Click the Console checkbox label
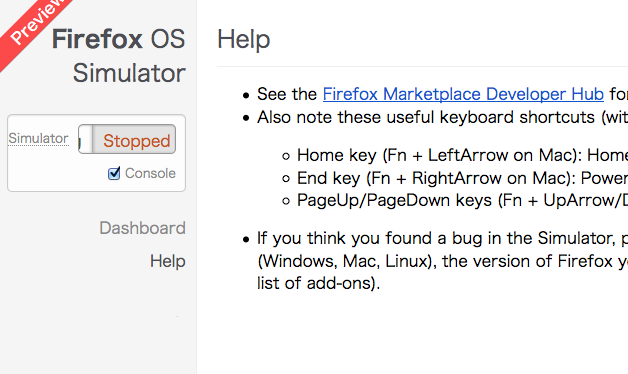This screenshot has height=374, width=628. point(150,173)
